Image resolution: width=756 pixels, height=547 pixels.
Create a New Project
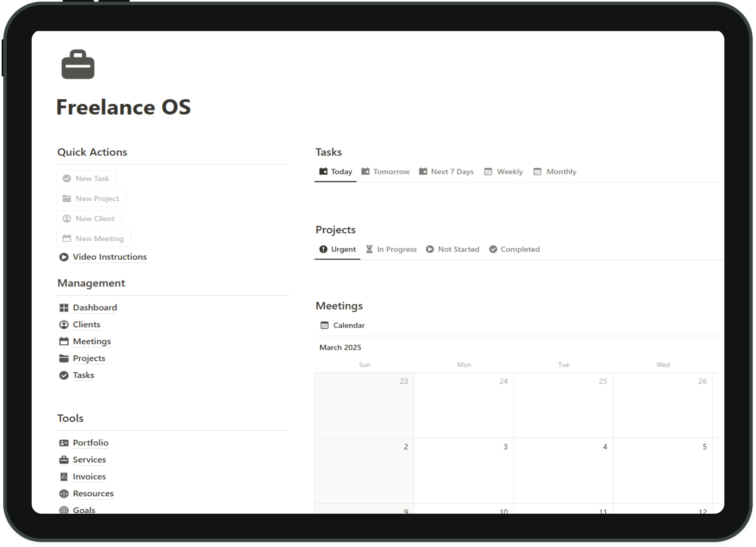pyautogui.click(x=91, y=199)
